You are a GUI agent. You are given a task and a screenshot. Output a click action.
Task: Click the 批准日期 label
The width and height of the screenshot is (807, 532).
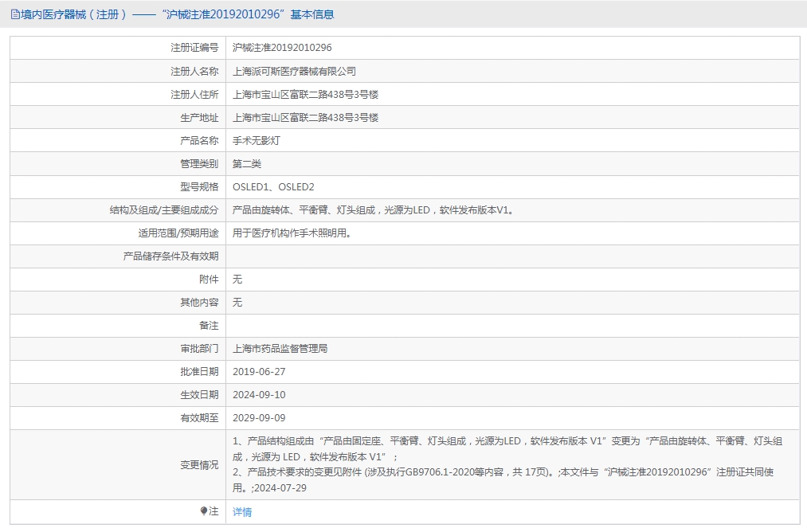199,372
